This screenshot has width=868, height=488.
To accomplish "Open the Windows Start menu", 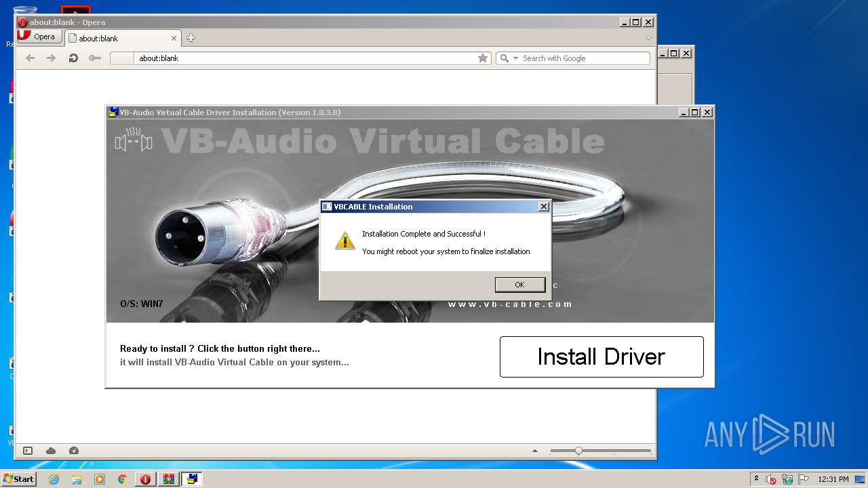I will coord(18,479).
